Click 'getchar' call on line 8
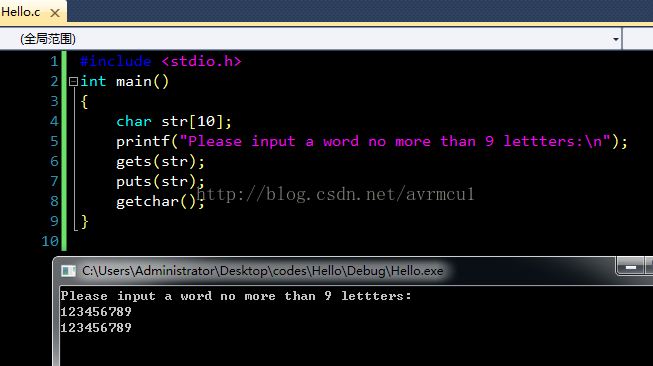This screenshot has width=653, height=366. [x=147, y=202]
